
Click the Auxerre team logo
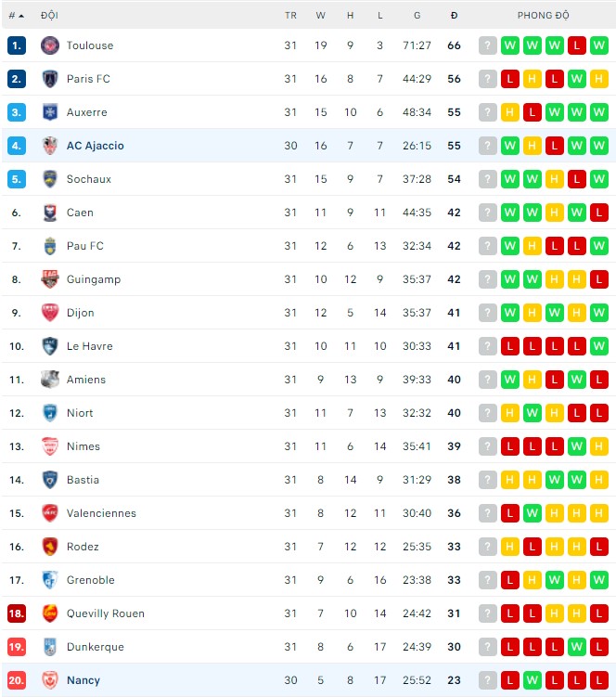(50, 112)
